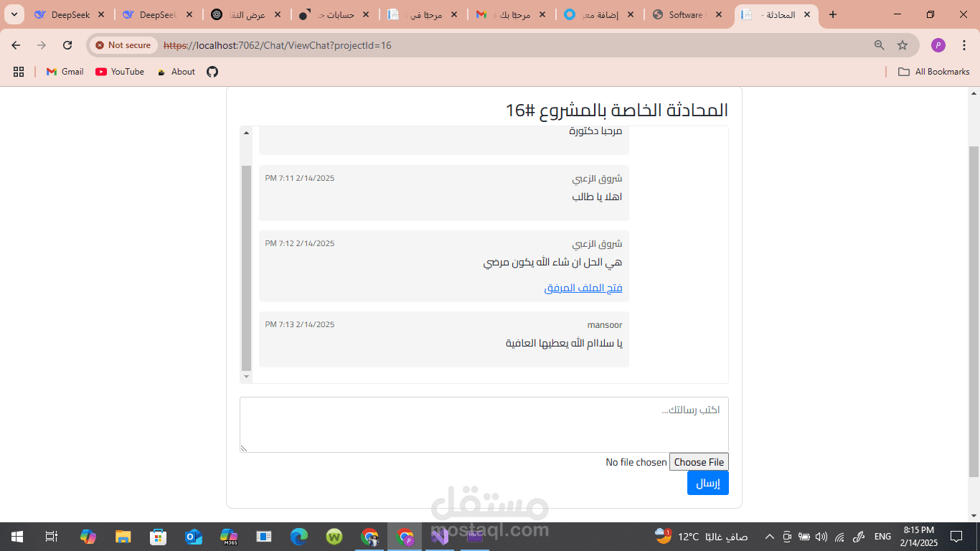Open the battery status icon
Screen dimensions: 980x551
click(804, 537)
